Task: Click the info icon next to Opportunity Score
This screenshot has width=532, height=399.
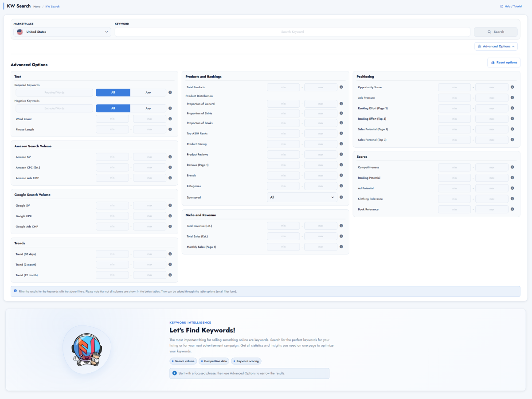Action: [512, 87]
